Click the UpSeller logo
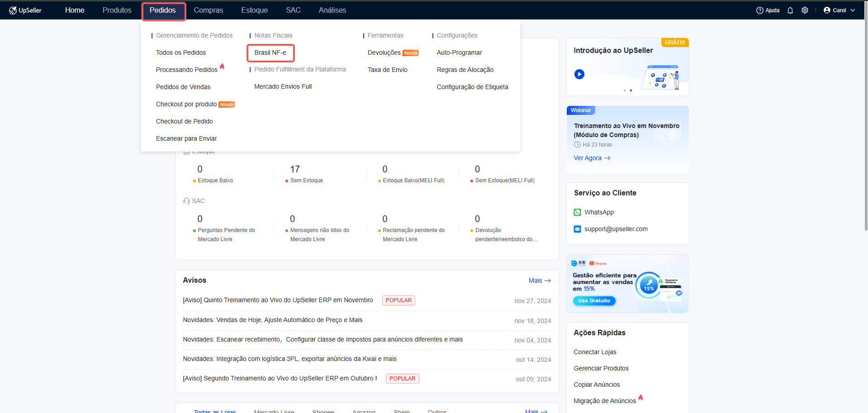Screen dimensions: 868x413 tap(25, 10)
